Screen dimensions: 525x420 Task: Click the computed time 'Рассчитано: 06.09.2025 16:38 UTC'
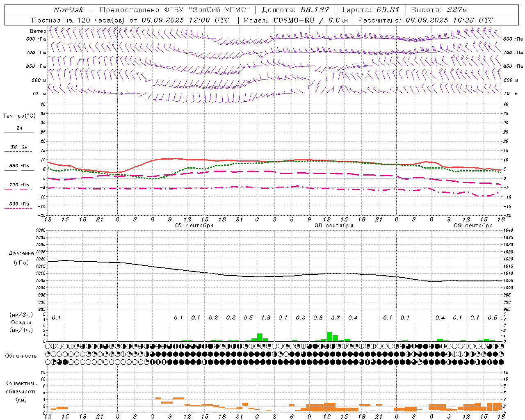426,20
